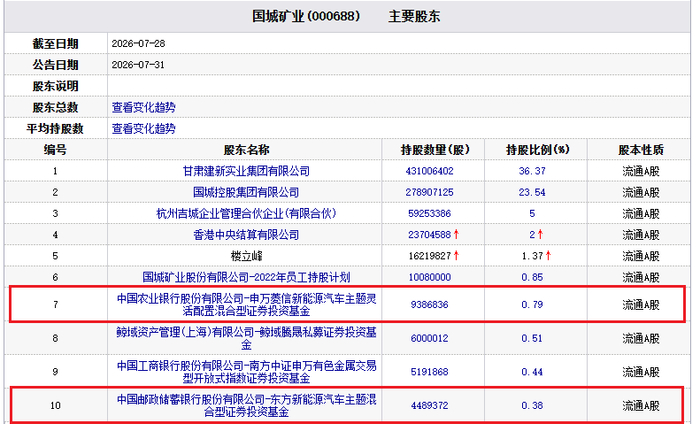Click the 公告日期 row label
This screenshot has width=700, height=424.
tap(55, 65)
